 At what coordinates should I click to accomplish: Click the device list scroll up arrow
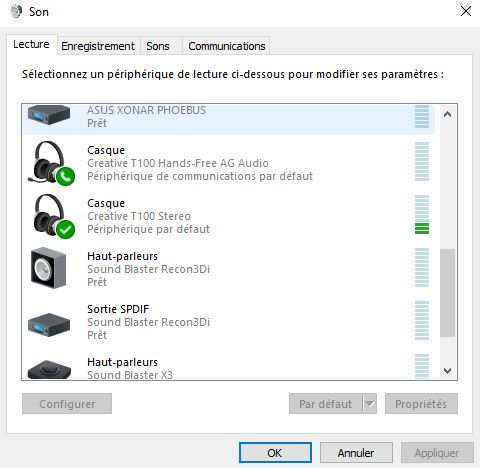click(447, 115)
